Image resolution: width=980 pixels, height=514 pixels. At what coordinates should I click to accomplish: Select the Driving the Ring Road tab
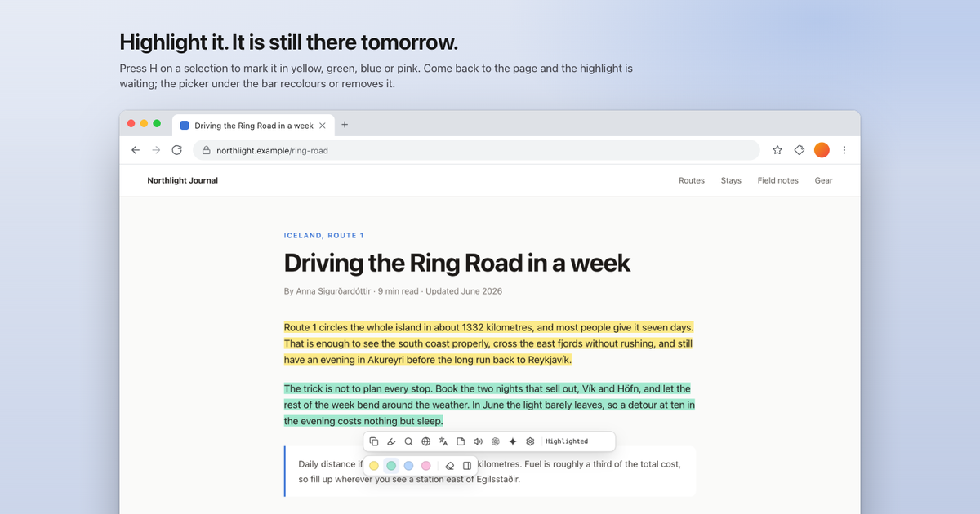pos(253,125)
